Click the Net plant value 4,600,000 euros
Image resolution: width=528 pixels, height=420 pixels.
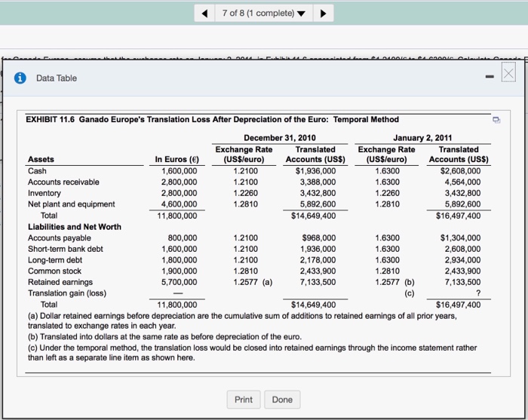pyautogui.click(x=179, y=204)
